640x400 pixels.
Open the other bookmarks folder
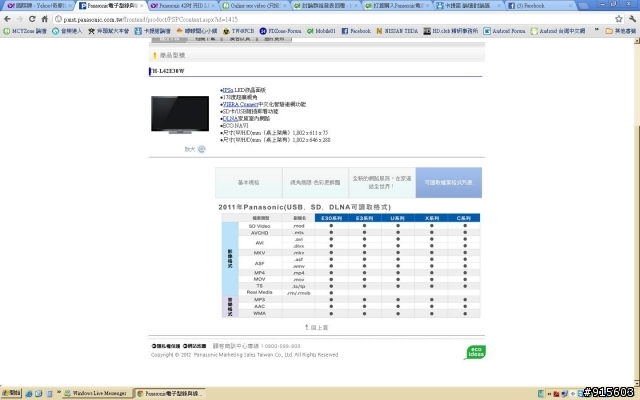620,31
